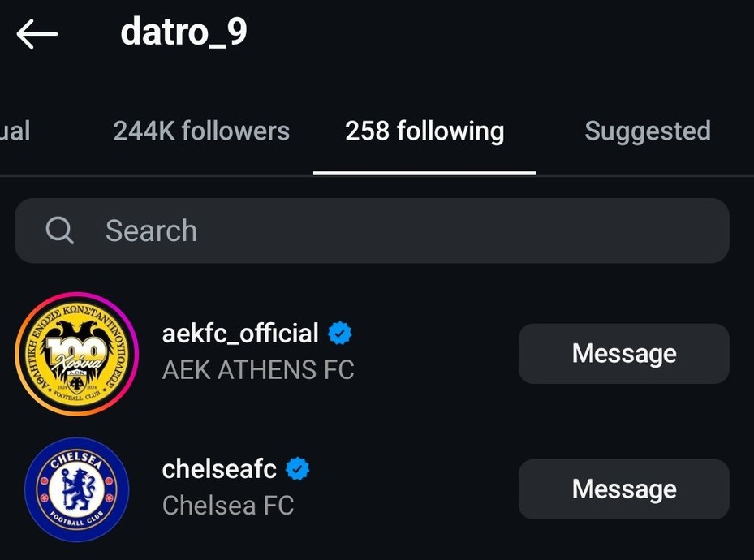Click the datro_9 username header
This screenshot has height=560, width=754.
[x=184, y=32]
